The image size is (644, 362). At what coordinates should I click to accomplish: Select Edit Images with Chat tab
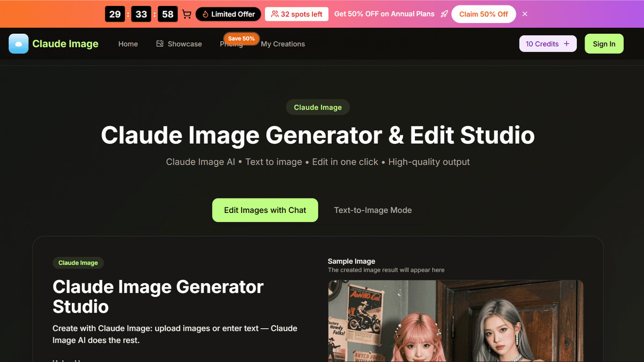pos(265,210)
